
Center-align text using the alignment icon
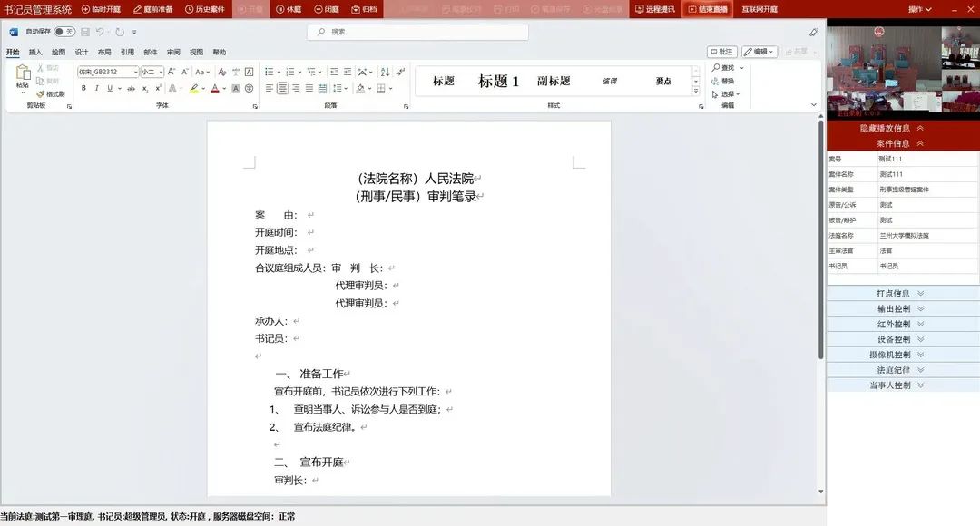283,89
